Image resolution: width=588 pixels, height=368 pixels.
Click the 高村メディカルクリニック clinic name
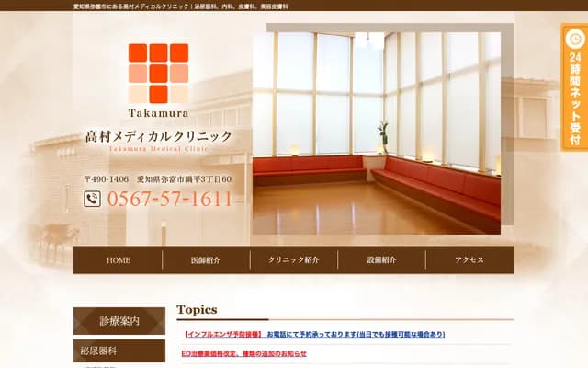158,136
